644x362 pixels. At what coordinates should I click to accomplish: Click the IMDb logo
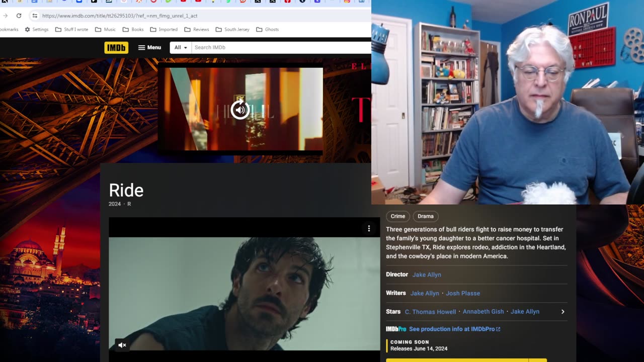[116, 47]
